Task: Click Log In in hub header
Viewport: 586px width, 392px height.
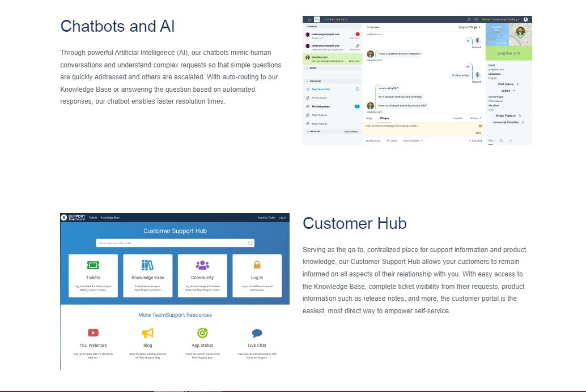Action: pyautogui.click(x=283, y=218)
